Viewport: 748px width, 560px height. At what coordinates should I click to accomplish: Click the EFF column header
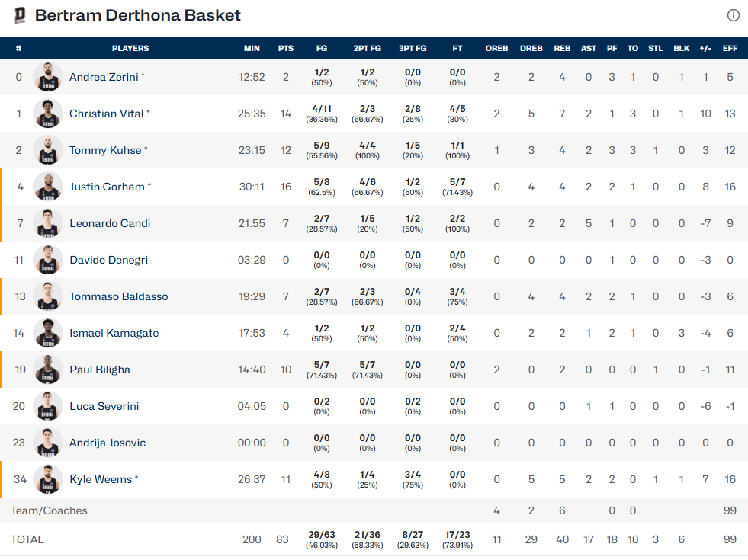(730, 48)
